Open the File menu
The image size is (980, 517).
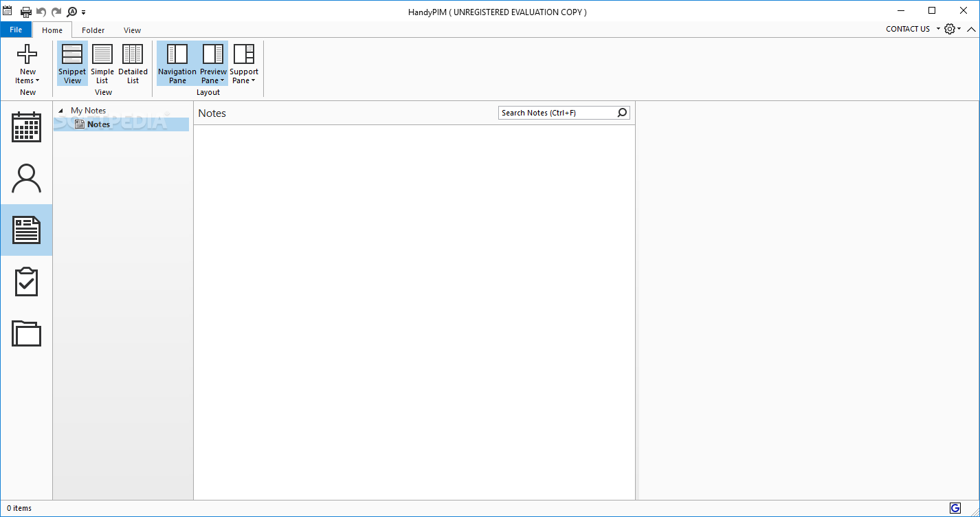pos(16,30)
